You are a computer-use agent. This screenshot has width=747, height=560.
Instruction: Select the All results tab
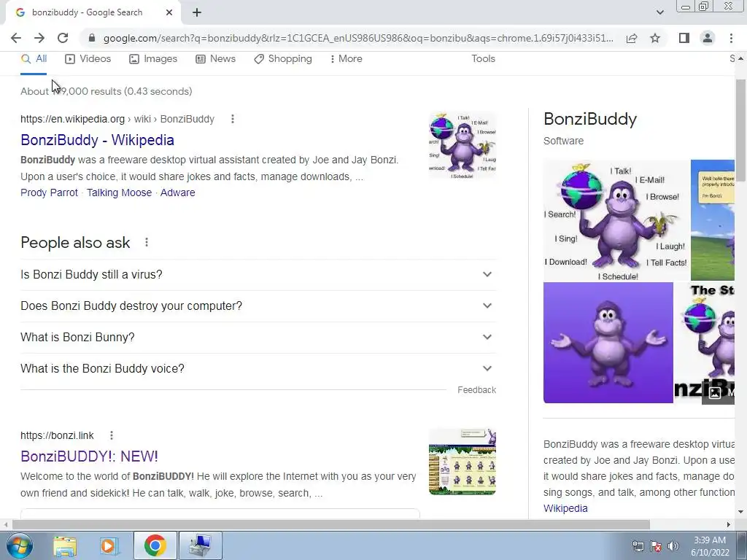click(34, 58)
